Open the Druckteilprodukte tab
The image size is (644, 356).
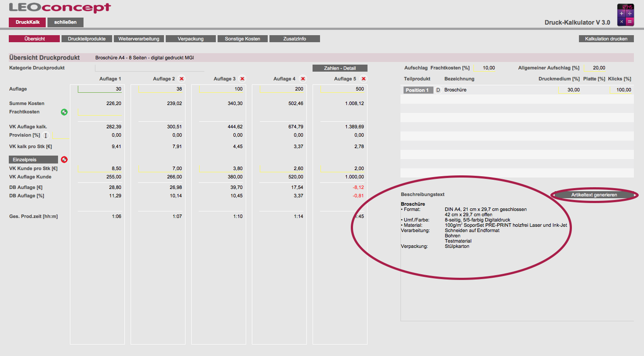(87, 39)
